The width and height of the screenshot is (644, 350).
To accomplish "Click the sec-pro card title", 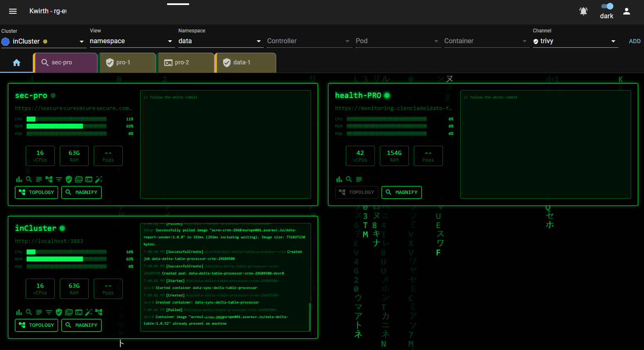I will (31, 95).
